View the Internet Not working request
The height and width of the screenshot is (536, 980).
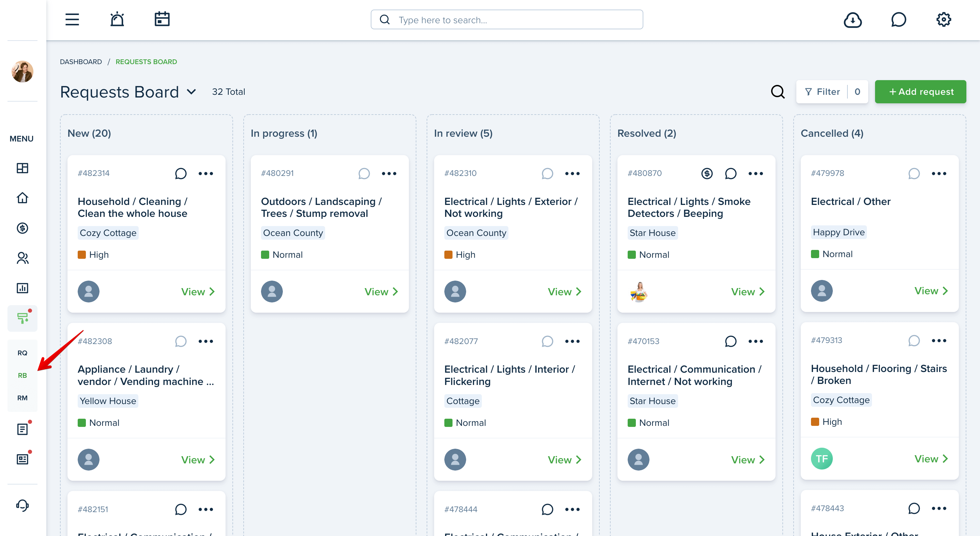point(748,460)
